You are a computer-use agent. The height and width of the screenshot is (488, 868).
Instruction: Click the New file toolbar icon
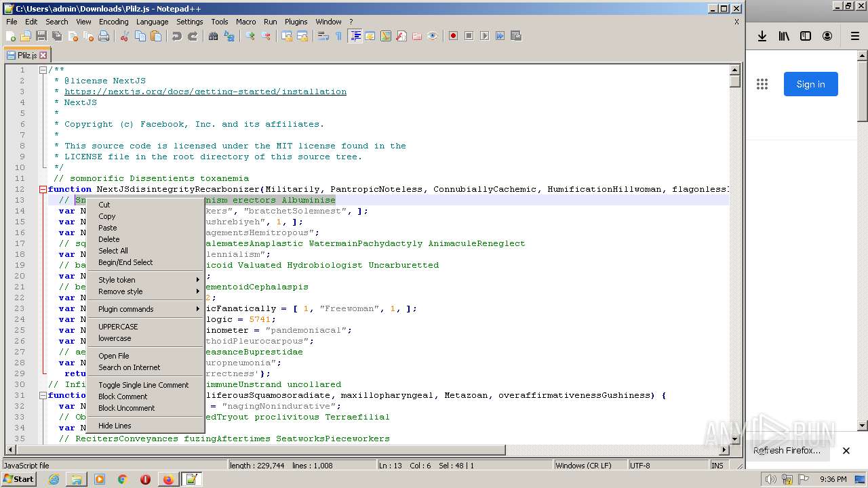pos(10,36)
